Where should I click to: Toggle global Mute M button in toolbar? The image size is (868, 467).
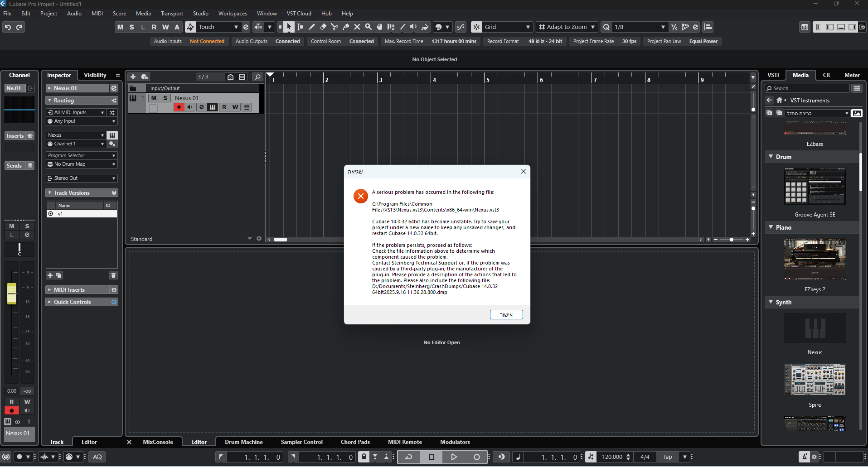[120, 27]
